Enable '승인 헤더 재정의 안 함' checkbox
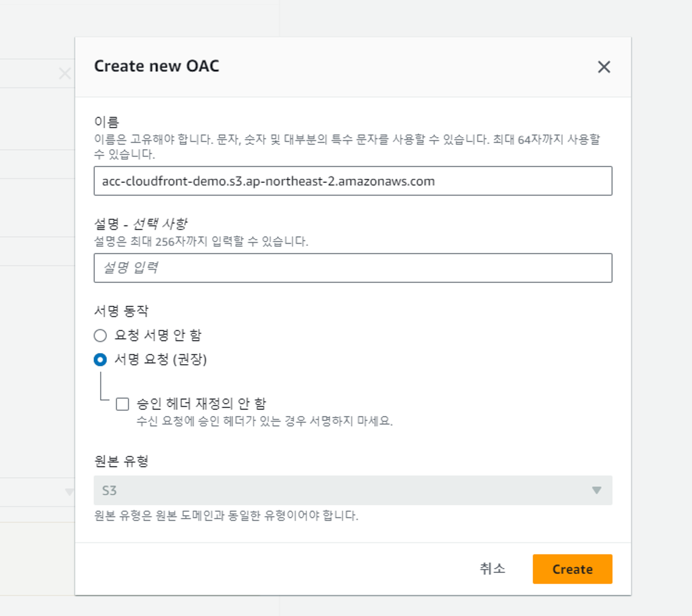 tap(122, 404)
